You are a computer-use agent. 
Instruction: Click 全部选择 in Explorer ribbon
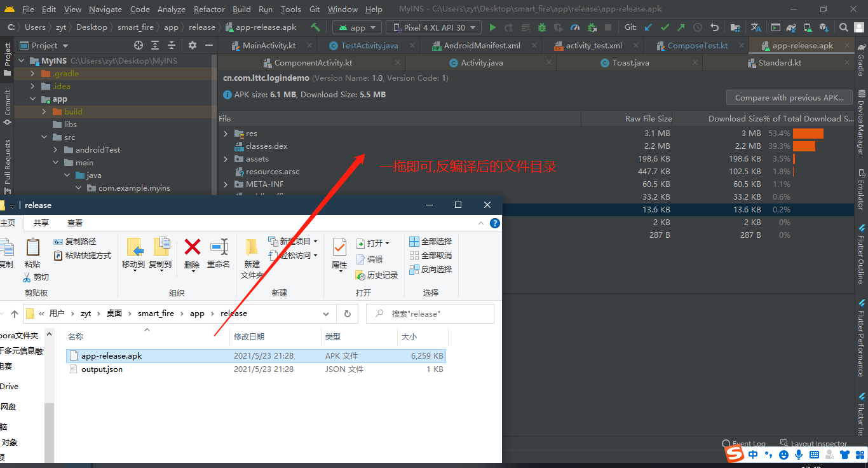click(x=430, y=242)
